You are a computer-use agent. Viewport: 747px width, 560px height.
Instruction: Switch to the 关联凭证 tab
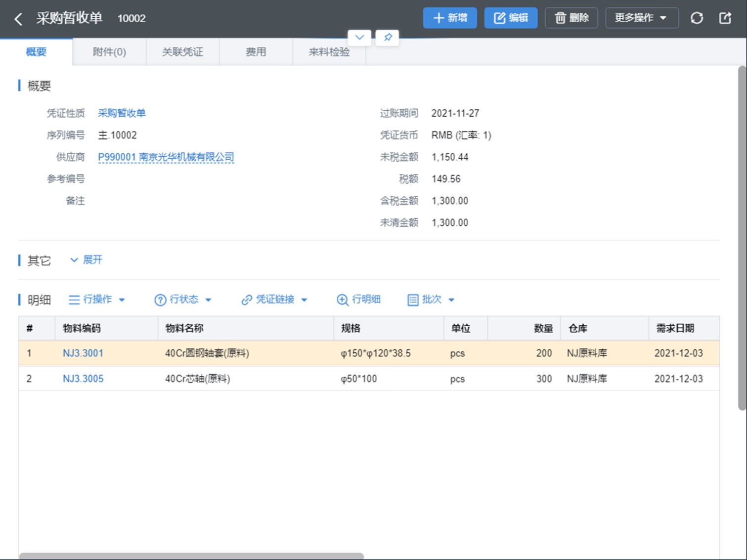coord(182,52)
